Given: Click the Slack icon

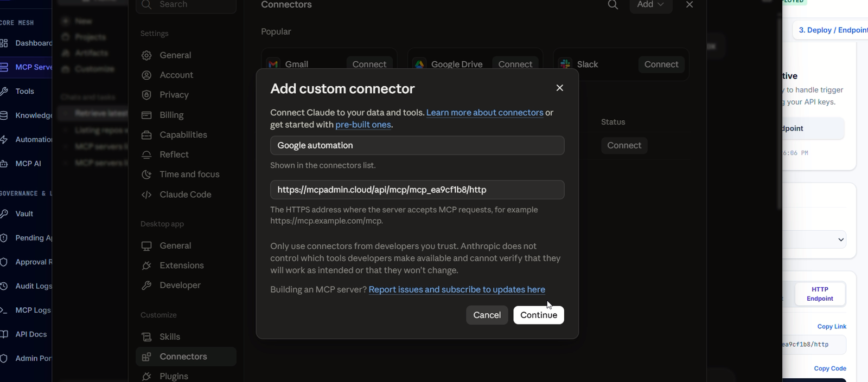Looking at the screenshot, I should (x=565, y=64).
